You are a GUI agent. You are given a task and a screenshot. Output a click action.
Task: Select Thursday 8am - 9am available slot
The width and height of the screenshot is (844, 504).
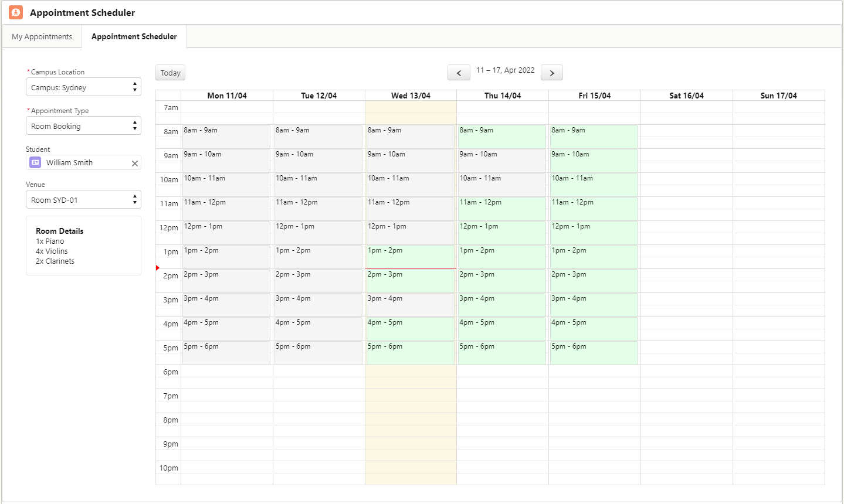501,137
